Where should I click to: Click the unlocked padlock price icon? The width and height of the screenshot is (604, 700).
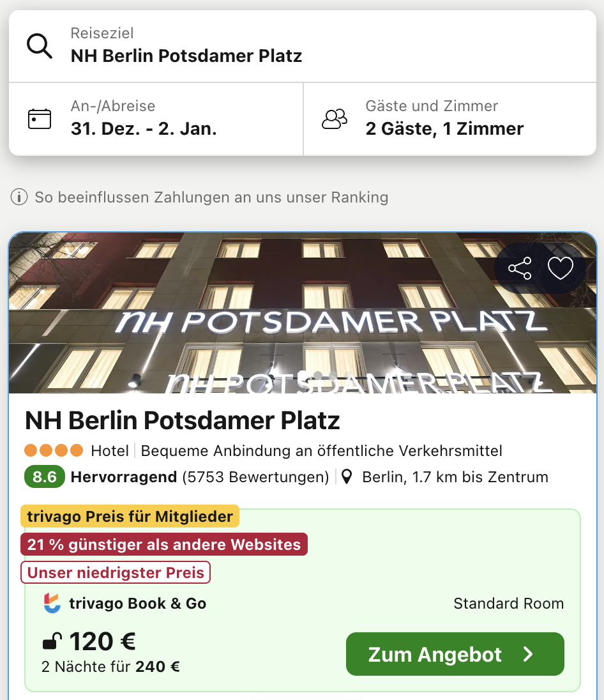tap(52, 641)
